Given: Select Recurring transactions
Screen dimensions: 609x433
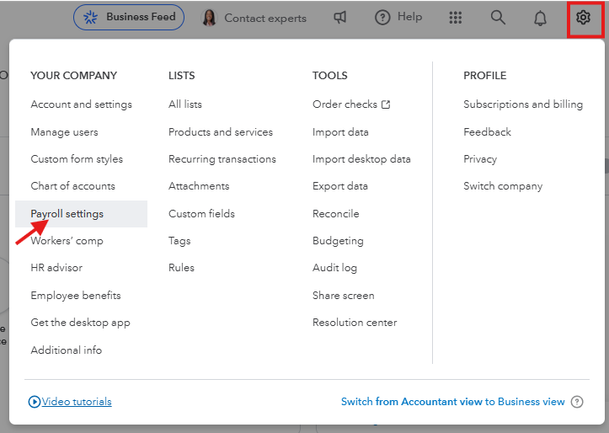Looking at the screenshot, I should (222, 159).
